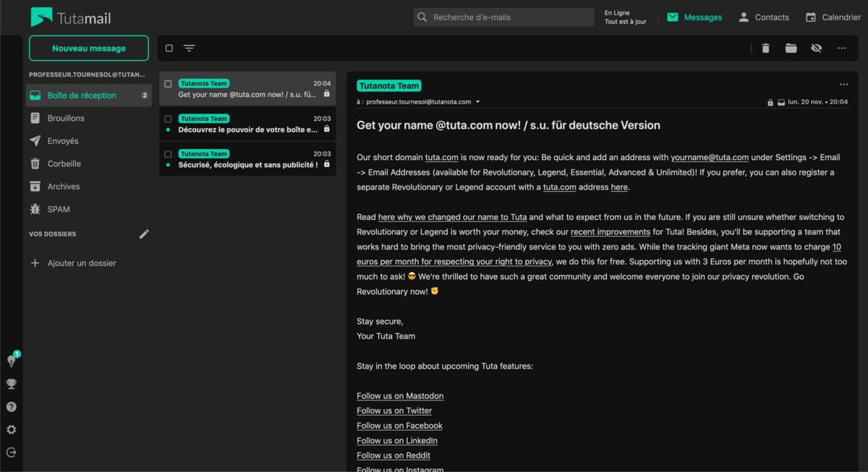Click the Nouveau message button
Image resolution: width=868 pixels, height=472 pixels.
tap(89, 49)
